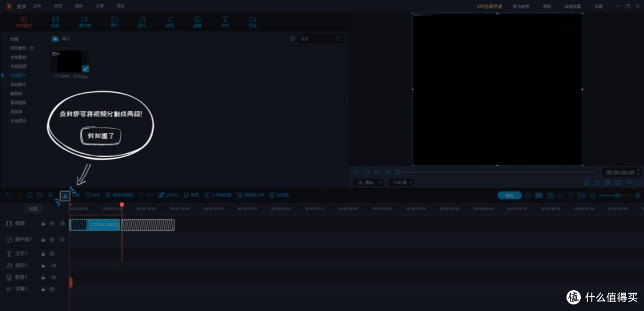The height and width of the screenshot is (311, 644).
Task: Hide the 视频 track with eye icon
Action: coord(52,223)
